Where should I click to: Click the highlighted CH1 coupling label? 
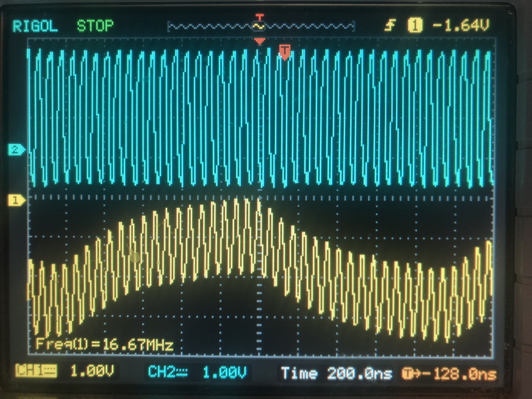pyautogui.click(x=36, y=371)
